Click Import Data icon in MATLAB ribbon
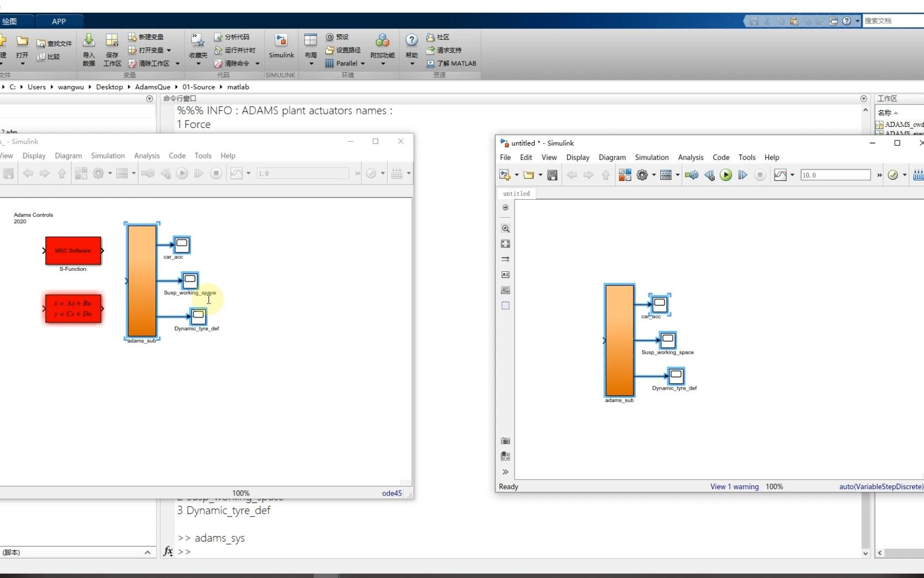The height and width of the screenshot is (578, 924). click(89, 49)
